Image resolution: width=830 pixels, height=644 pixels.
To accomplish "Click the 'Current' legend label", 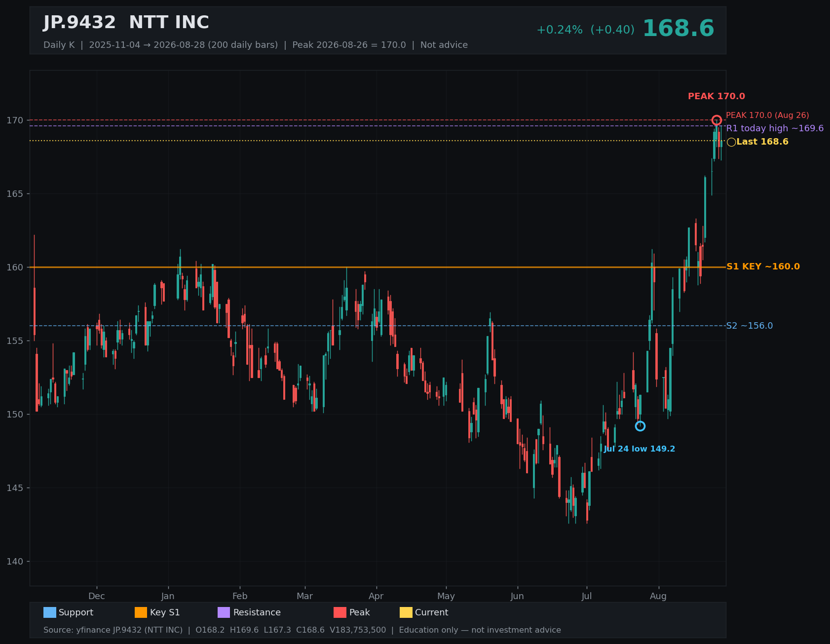I will pos(432,612).
